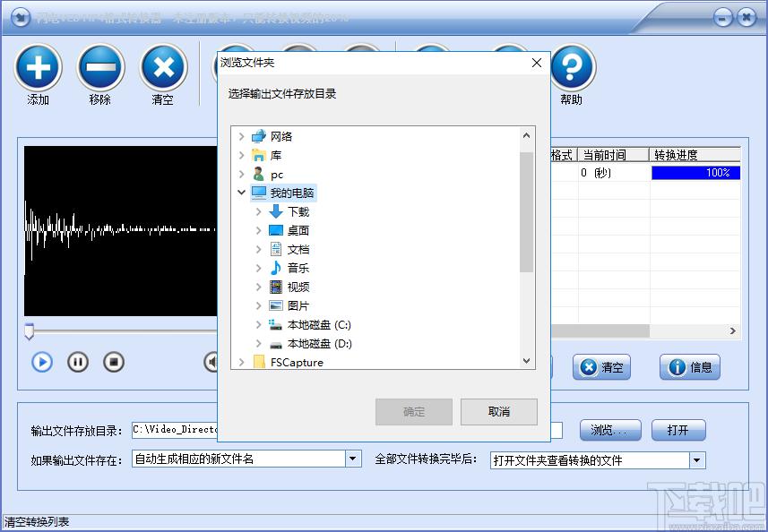Click the 添加 (add) plus icon
This screenshot has height=532, width=768.
[39, 67]
